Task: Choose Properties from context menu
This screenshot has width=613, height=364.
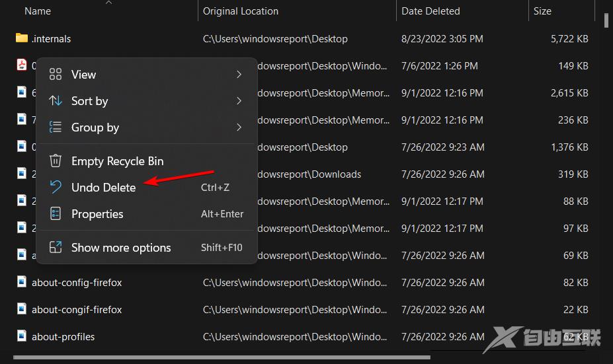Action: (x=146, y=214)
